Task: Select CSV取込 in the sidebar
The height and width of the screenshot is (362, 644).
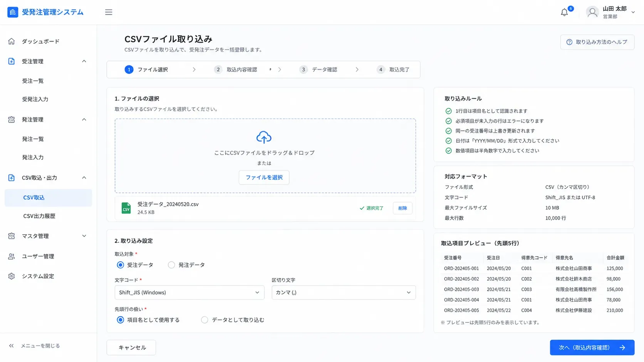Action: click(48, 198)
